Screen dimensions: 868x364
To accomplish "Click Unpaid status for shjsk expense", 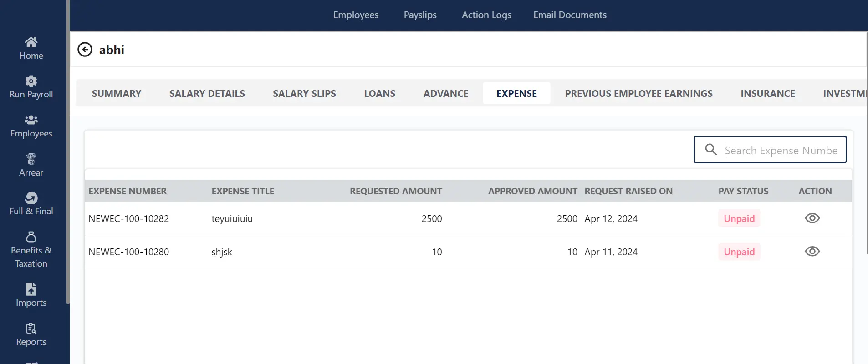I will [x=739, y=252].
